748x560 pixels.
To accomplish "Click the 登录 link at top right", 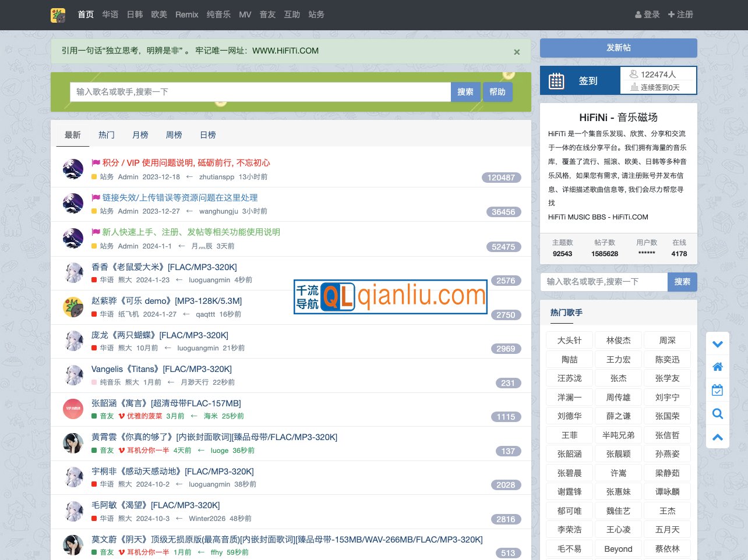I will click(x=647, y=15).
